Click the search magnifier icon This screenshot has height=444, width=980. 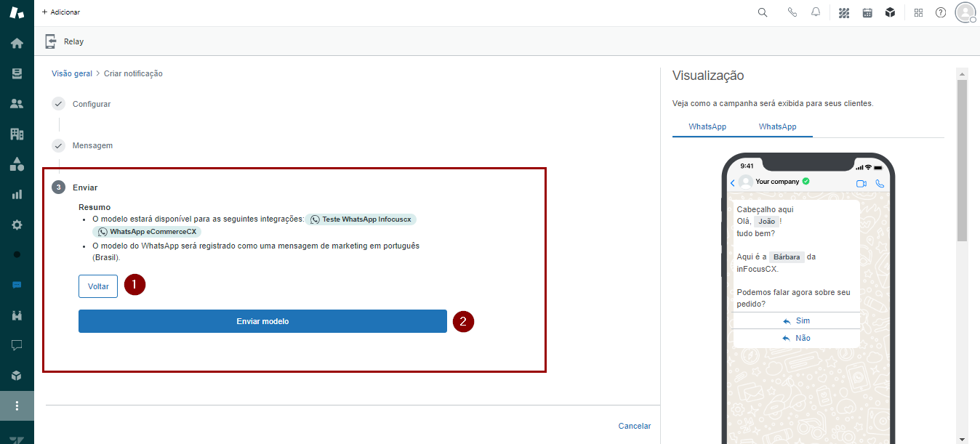point(763,12)
